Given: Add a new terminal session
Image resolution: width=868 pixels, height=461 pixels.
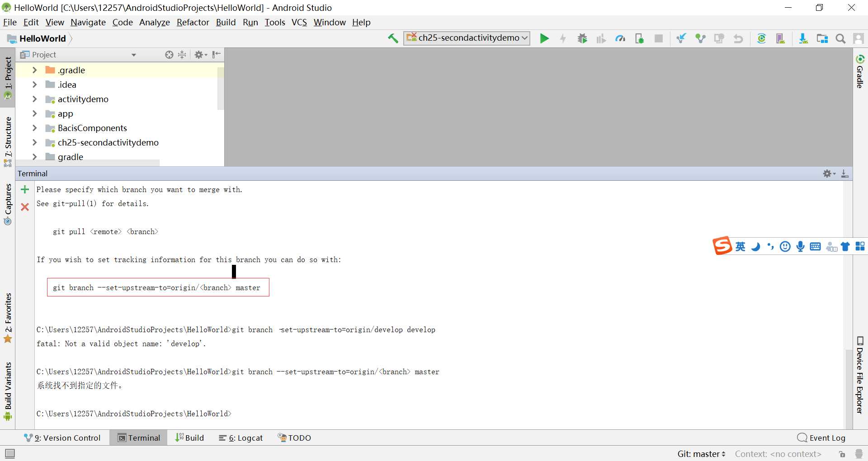Looking at the screenshot, I should (25, 189).
